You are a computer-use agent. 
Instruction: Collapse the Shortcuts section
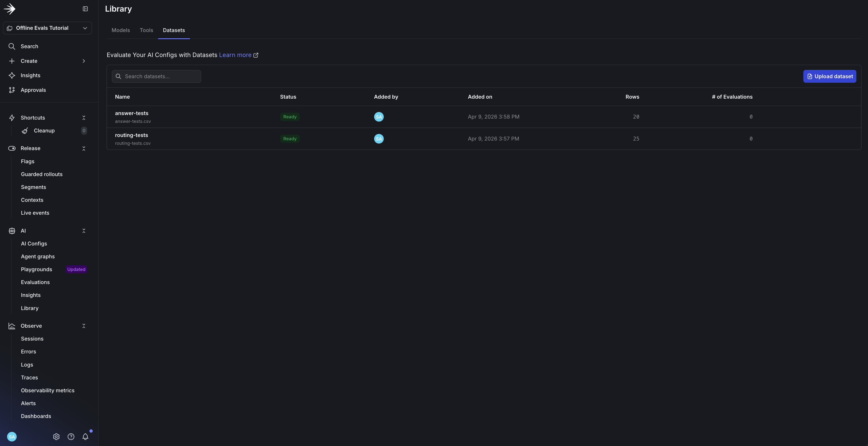coord(84,118)
